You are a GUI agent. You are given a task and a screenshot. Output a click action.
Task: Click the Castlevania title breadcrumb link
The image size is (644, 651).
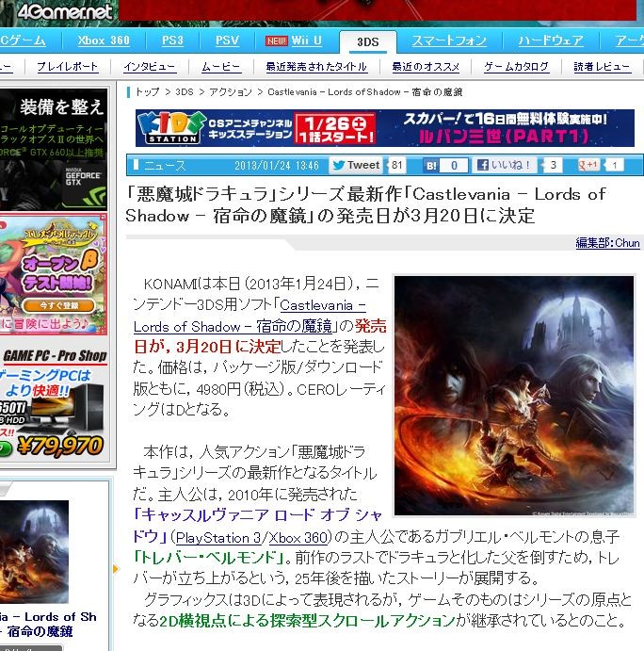(364, 91)
